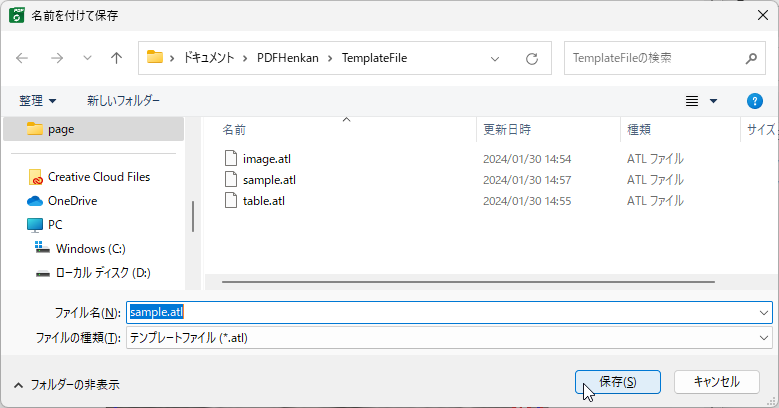This screenshot has height=408, width=779.
Task: Open ローカル ディスク (D:) drive
Action: pyautogui.click(x=93, y=272)
